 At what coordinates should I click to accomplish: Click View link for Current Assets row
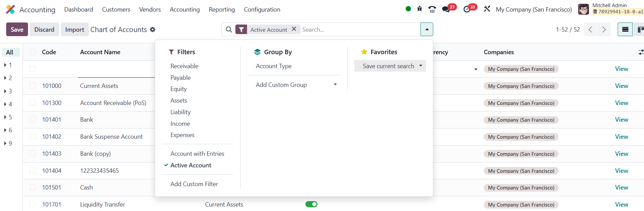(x=621, y=86)
